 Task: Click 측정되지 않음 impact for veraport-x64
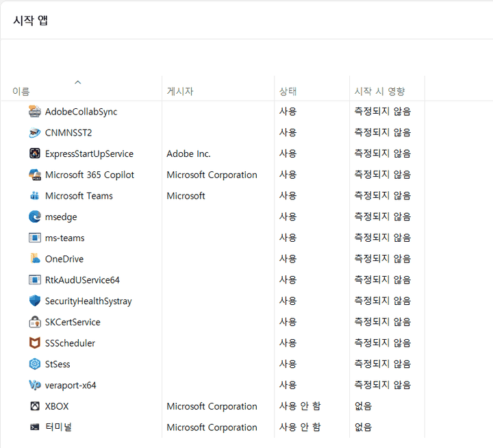(383, 385)
